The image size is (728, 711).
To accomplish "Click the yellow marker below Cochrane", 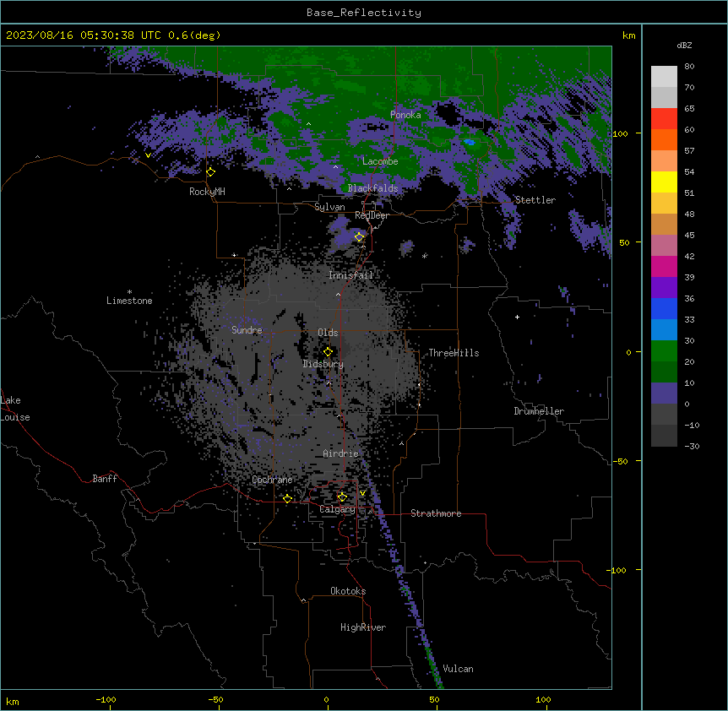I will (x=287, y=498).
